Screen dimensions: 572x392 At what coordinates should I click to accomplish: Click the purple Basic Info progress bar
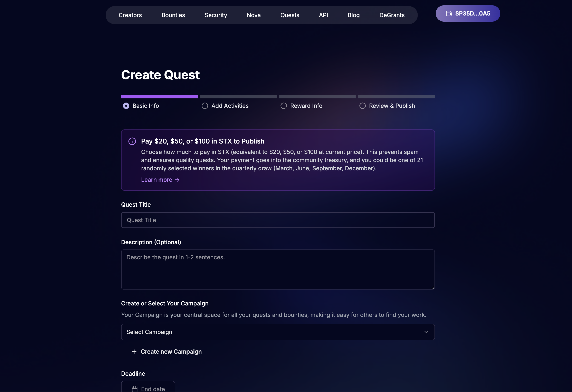(160, 97)
